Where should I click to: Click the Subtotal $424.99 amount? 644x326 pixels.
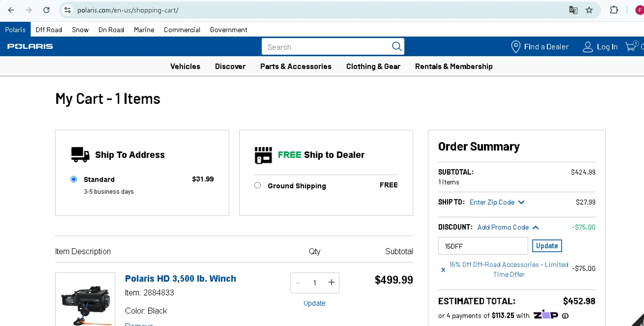(x=583, y=172)
